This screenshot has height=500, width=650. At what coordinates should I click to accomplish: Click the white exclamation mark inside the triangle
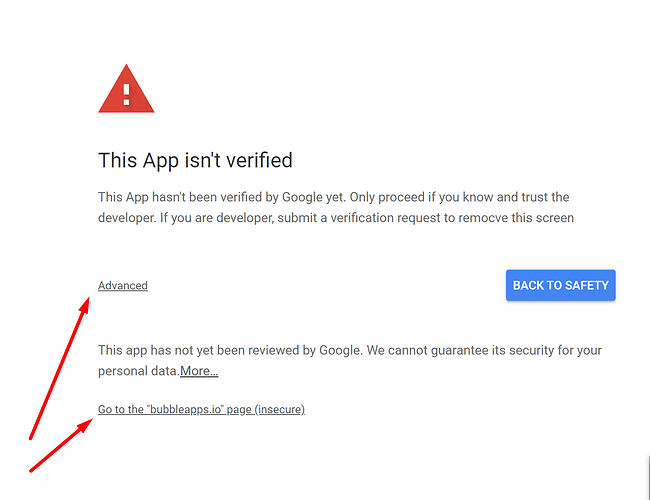(x=126, y=95)
